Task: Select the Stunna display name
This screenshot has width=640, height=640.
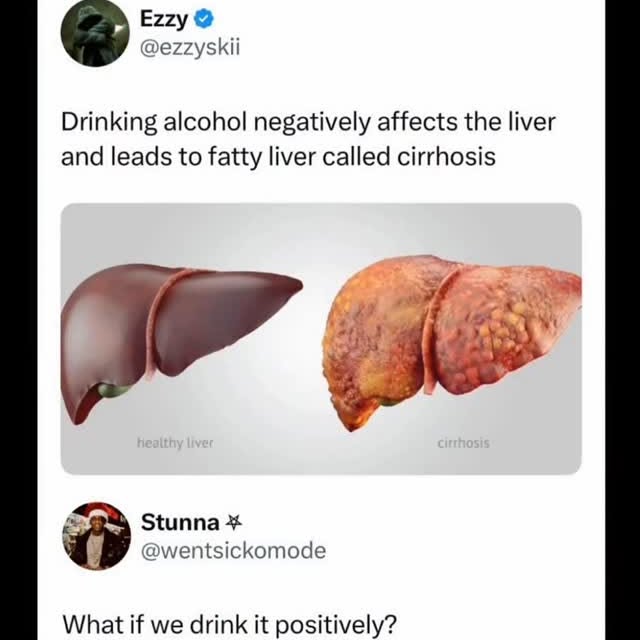Action: 180,522
